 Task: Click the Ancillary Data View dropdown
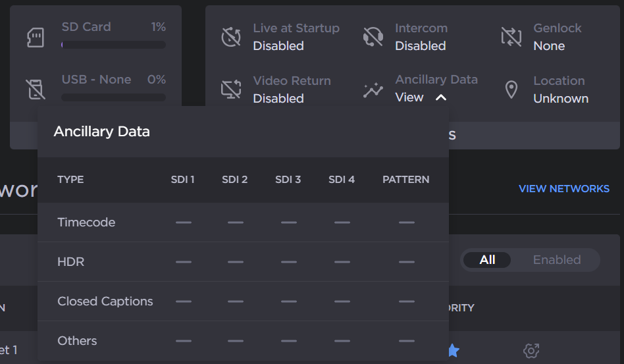pyautogui.click(x=409, y=97)
